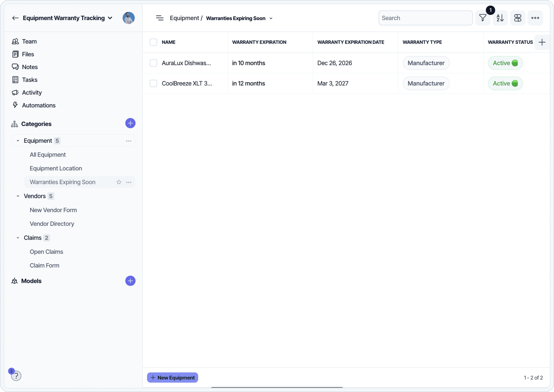The image size is (554, 392).
Task: Open the view layout options icon
Action: coord(518,18)
